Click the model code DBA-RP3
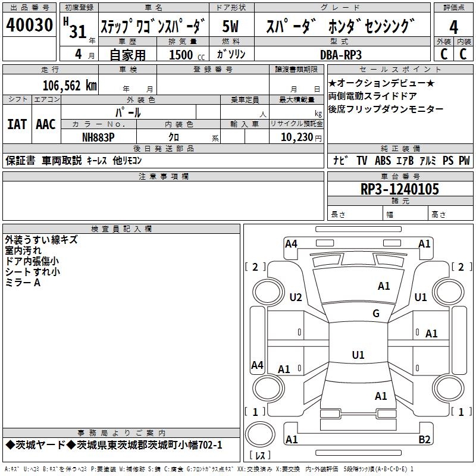The height and width of the screenshot is (476, 476). tap(341, 55)
